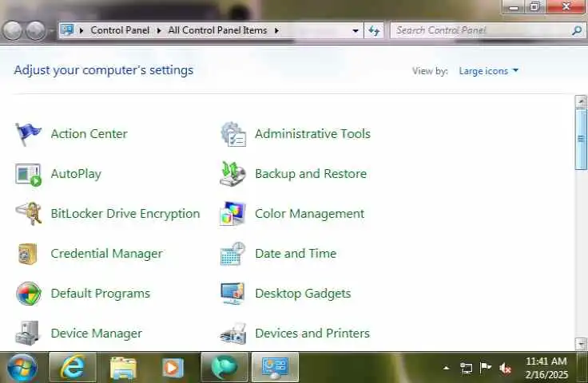
Task: Open the Administrative Tools gear icon
Action: coord(232,134)
